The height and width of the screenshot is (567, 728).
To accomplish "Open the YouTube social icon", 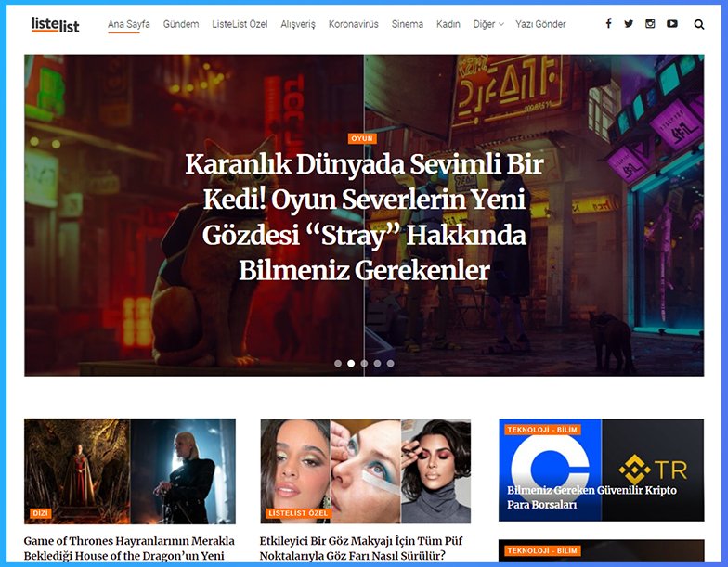I will click(672, 24).
